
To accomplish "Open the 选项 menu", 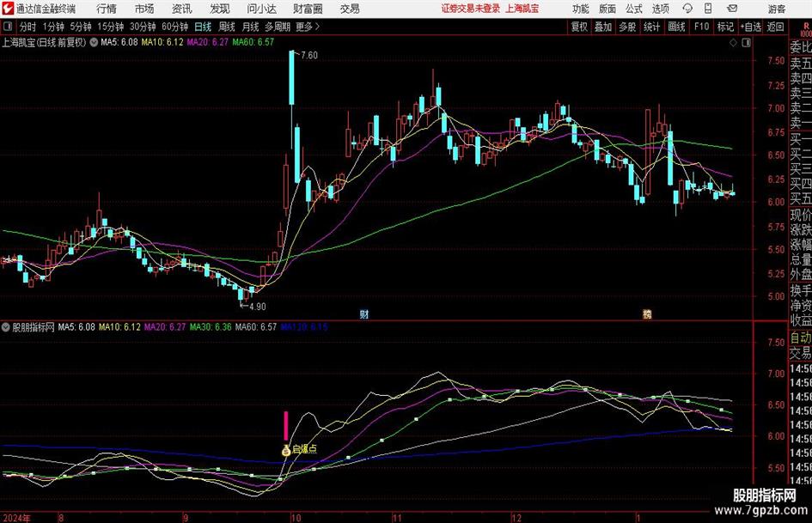I will click(660, 9).
